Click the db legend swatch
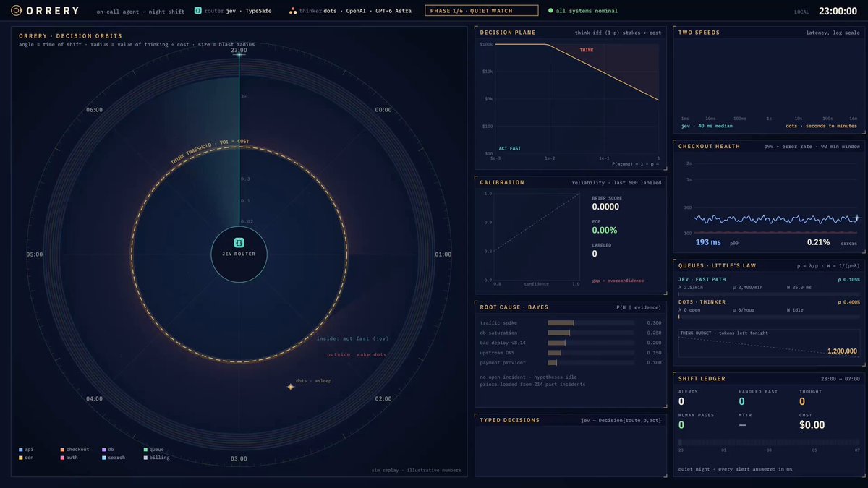The width and height of the screenshot is (868, 488). pyautogui.click(x=104, y=450)
